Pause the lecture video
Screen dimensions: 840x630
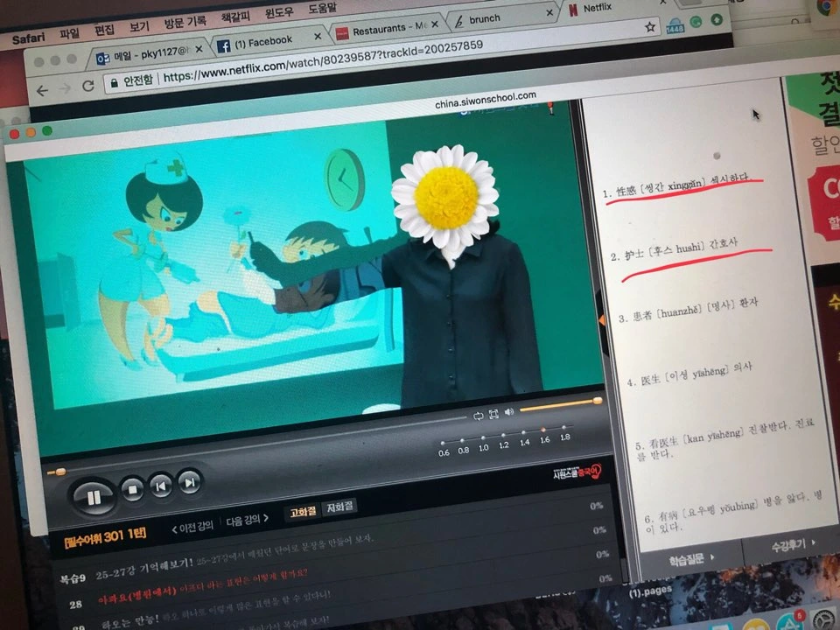[x=94, y=498]
